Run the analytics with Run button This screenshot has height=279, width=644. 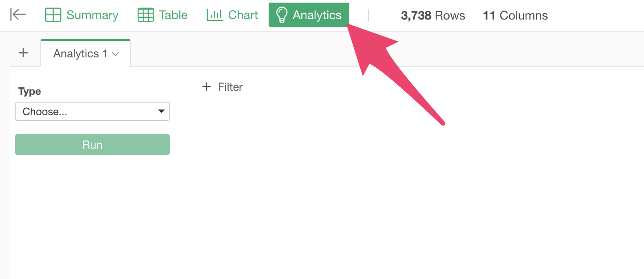click(92, 145)
